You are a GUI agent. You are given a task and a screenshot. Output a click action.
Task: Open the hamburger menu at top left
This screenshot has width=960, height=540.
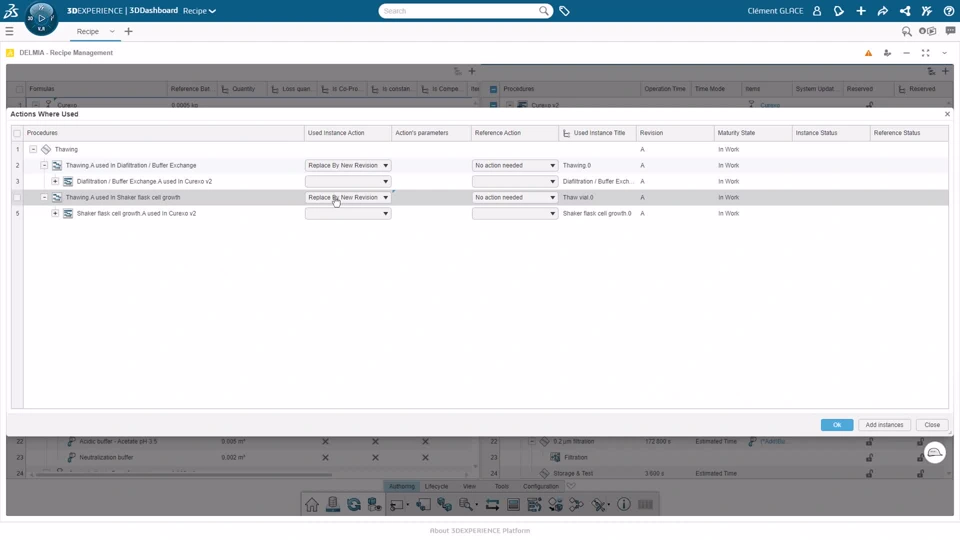(x=9, y=31)
